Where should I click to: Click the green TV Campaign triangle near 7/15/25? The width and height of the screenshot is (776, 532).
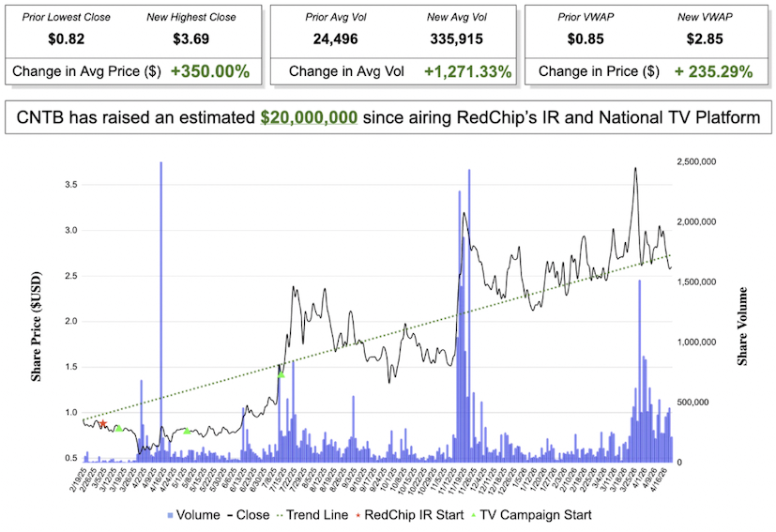pyautogui.click(x=281, y=374)
